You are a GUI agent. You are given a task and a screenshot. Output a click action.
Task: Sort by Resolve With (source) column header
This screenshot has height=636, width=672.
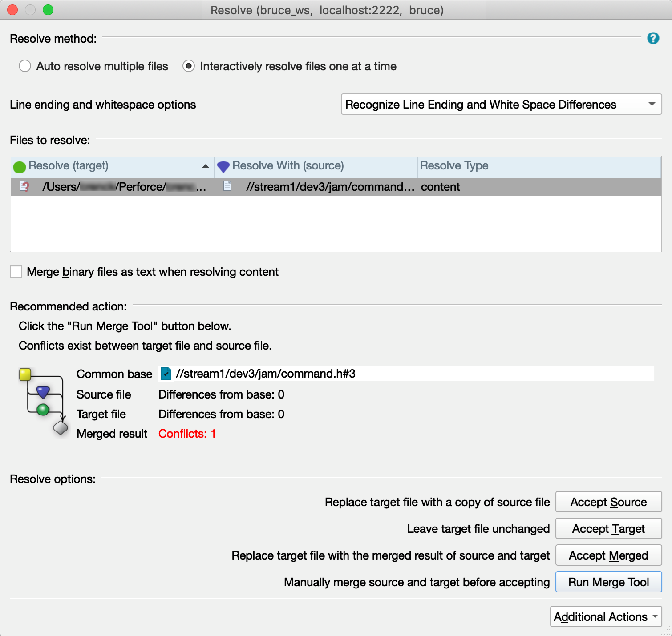pos(288,166)
